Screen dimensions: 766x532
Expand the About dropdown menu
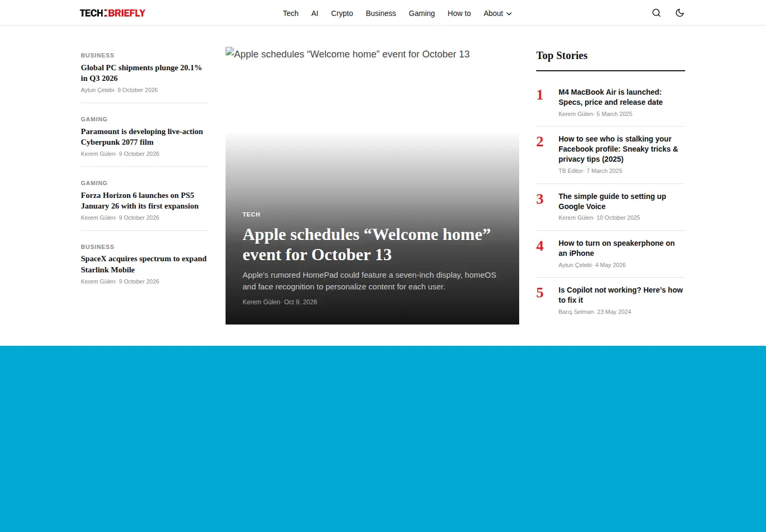[x=497, y=13]
